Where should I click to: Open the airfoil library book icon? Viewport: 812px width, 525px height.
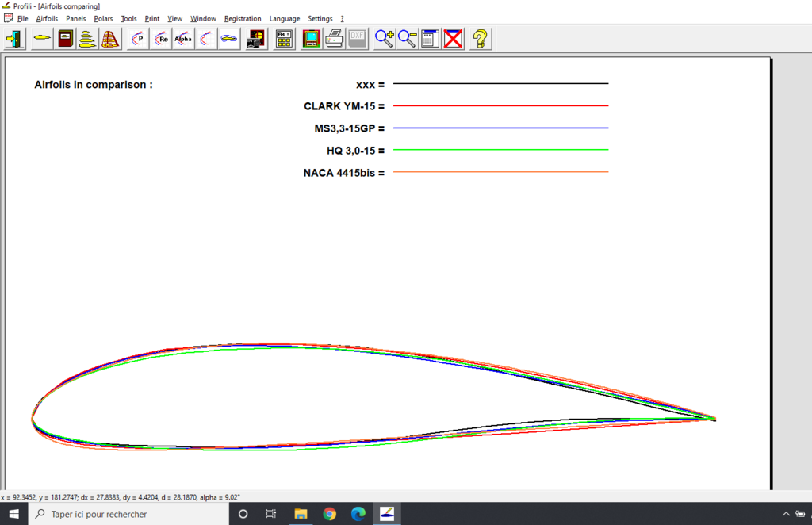65,38
